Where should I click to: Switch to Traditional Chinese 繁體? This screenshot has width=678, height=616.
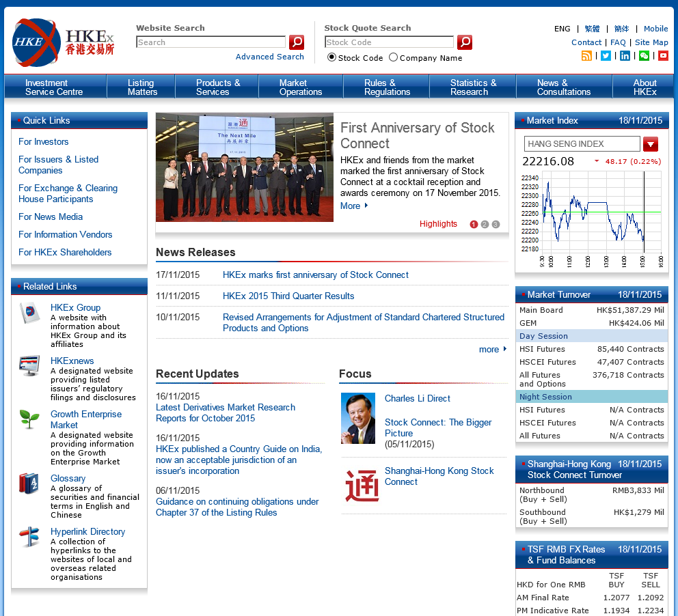pyautogui.click(x=592, y=29)
